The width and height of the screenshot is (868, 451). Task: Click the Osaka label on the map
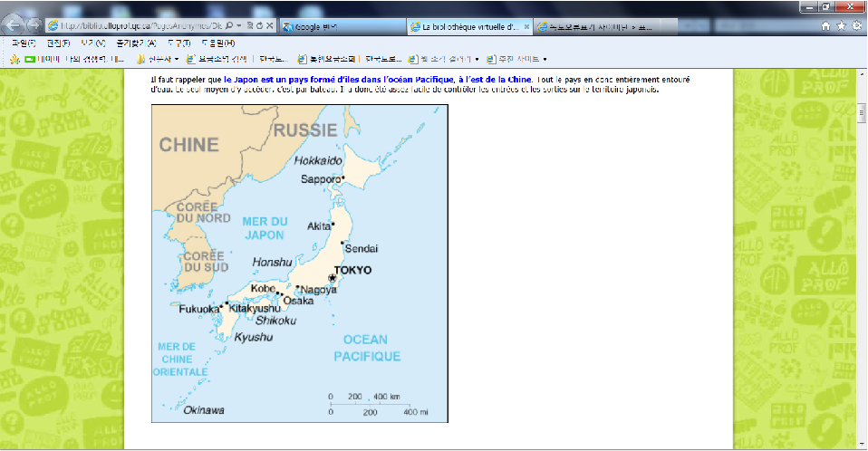pyautogui.click(x=298, y=301)
